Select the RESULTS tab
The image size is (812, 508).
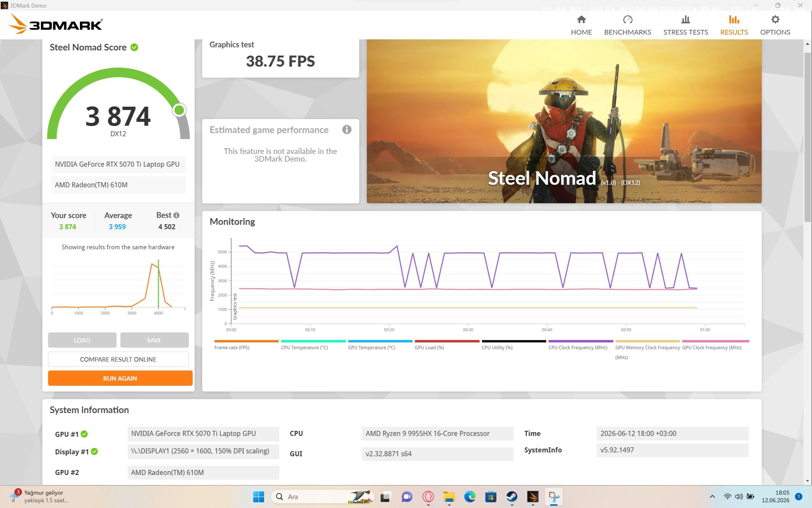(x=734, y=25)
